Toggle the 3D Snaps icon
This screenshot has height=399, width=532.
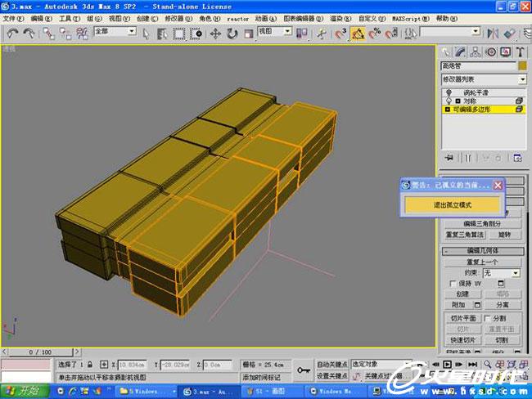pos(340,34)
